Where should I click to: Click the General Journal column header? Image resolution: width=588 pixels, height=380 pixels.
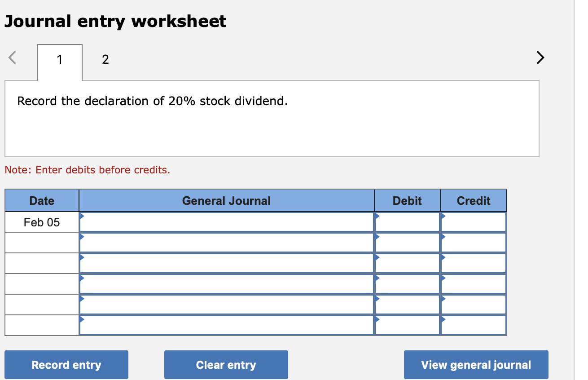[227, 201]
